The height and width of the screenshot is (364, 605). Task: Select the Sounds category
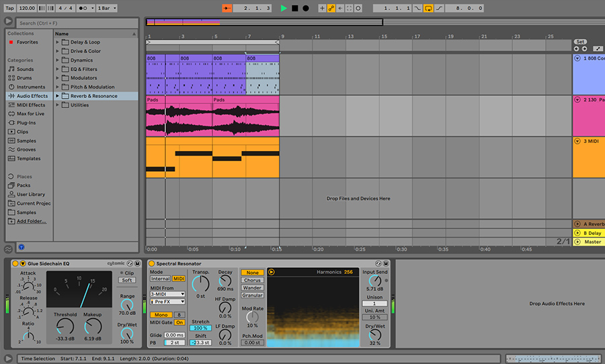click(25, 69)
